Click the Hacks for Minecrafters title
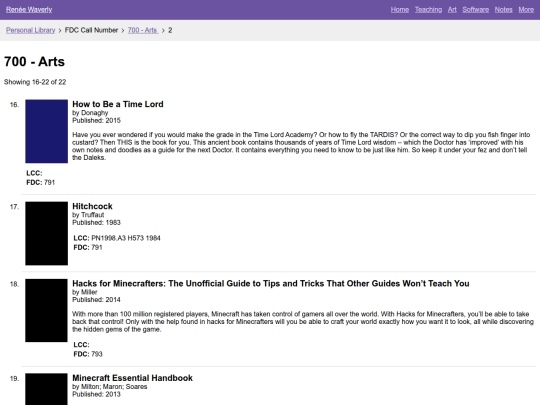This screenshot has width=540, height=405. [x=271, y=283]
